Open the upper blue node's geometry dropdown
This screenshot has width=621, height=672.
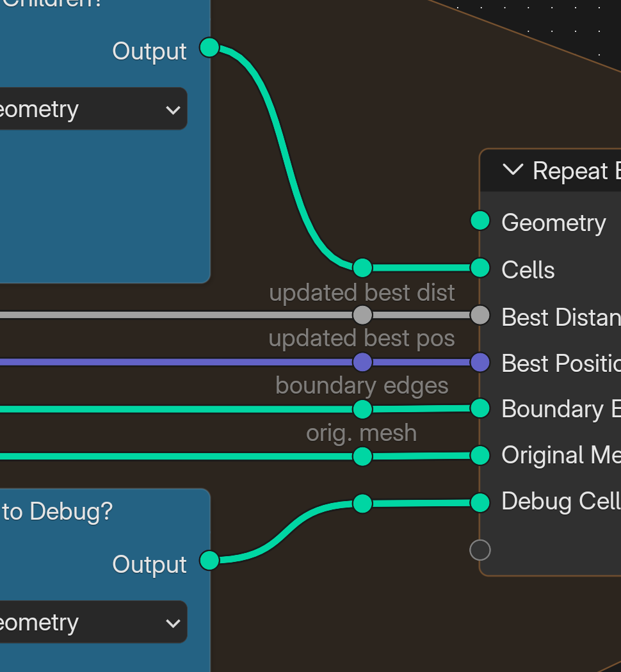(93, 109)
